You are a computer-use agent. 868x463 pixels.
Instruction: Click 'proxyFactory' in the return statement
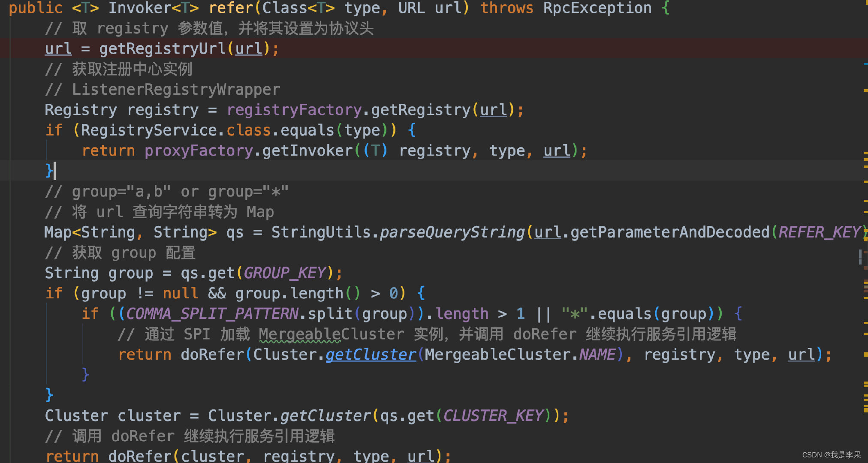(x=199, y=150)
